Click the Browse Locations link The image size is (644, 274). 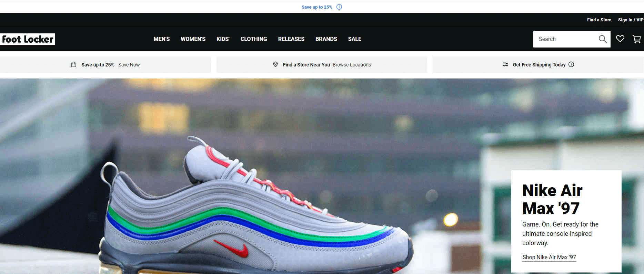click(352, 65)
